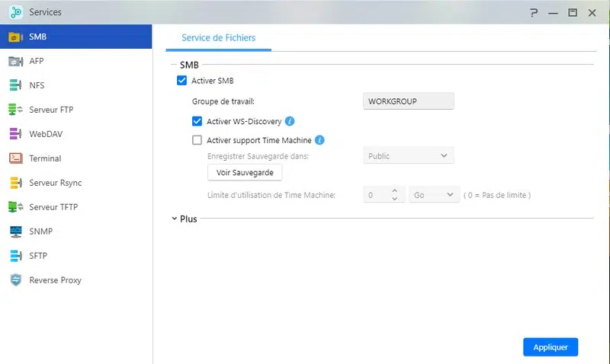
Task: Click the AFP icon in sidebar
Action: [x=15, y=62]
